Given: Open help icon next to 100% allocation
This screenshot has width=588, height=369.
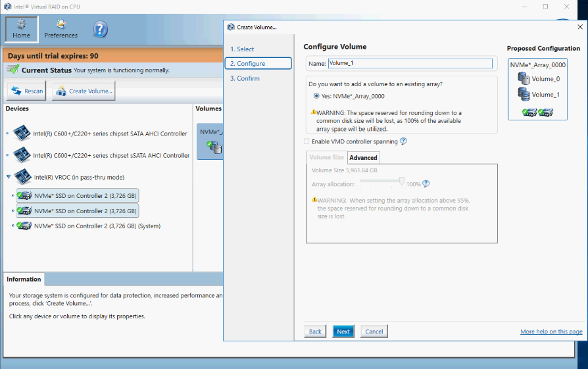Looking at the screenshot, I should pyautogui.click(x=426, y=184).
